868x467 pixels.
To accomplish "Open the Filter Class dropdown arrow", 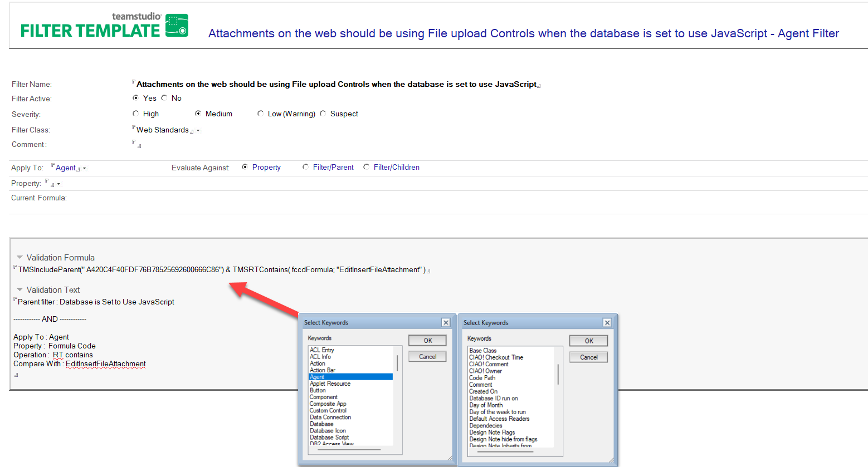I will [x=198, y=131].
